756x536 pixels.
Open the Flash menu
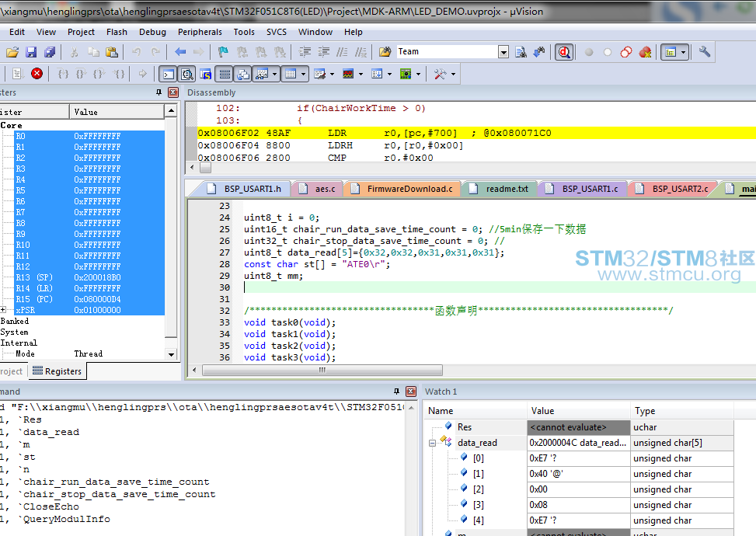[x=117, y=32]
